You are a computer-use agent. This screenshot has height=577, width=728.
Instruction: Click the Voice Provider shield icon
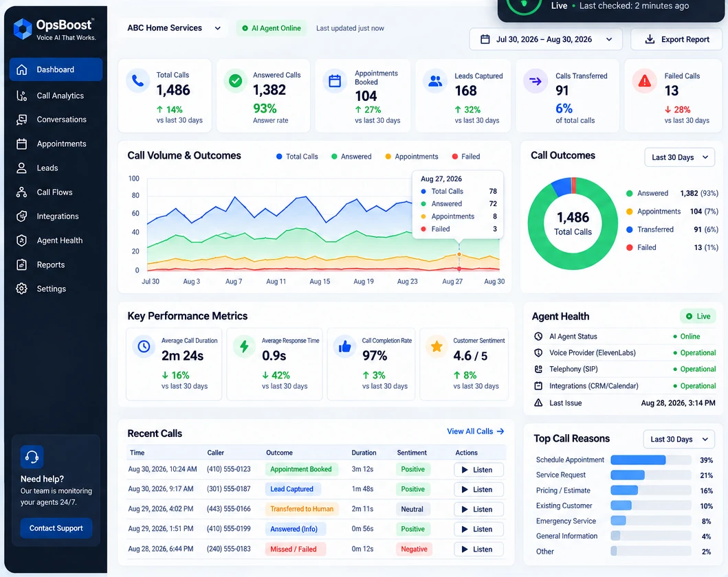point(538,352)
